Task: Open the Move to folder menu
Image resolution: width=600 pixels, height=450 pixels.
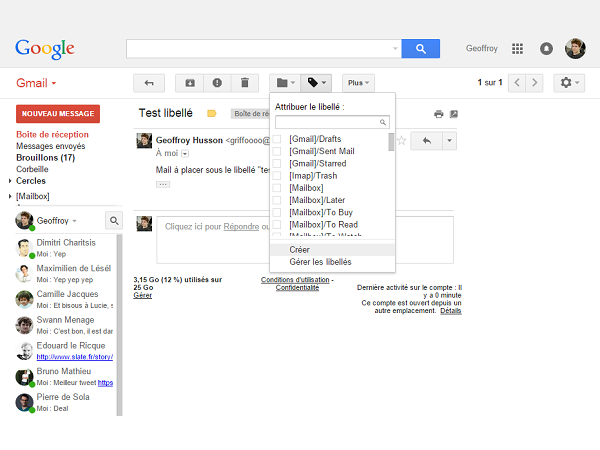Action: (285, 83)
